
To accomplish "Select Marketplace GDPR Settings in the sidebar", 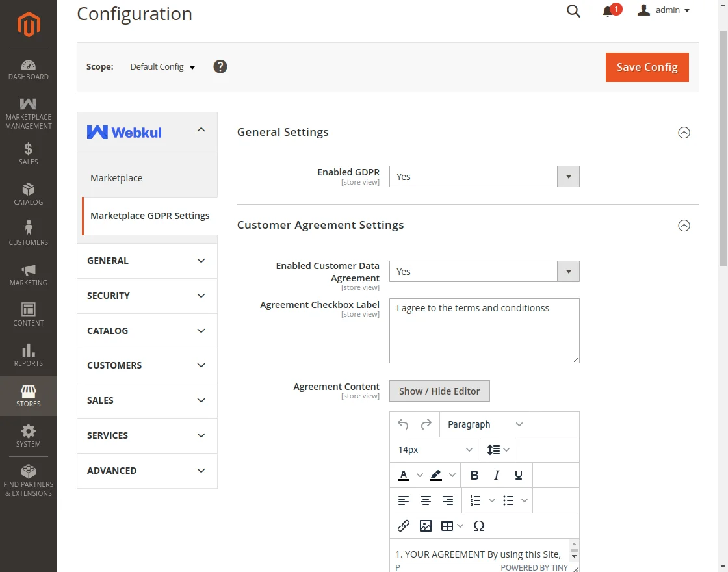I will [x=149, y=215].
